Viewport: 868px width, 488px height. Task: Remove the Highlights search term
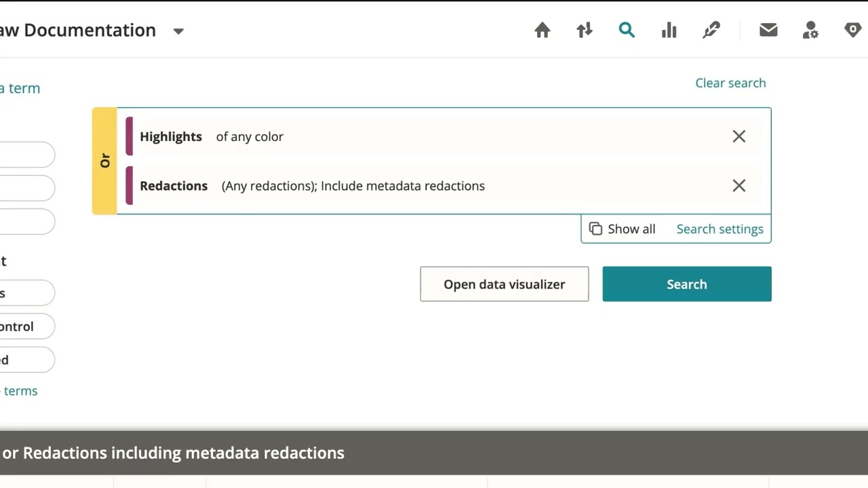pyautogui.click(x=739, y=136)
